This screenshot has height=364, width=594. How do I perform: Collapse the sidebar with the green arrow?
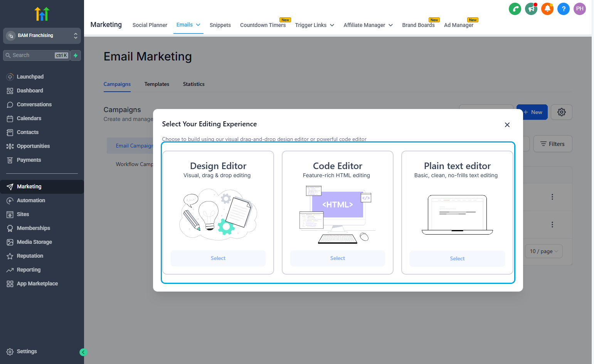click(83, 352)
